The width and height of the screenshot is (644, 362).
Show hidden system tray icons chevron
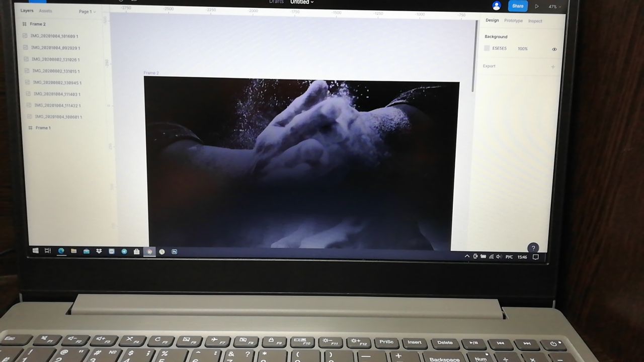467,256
